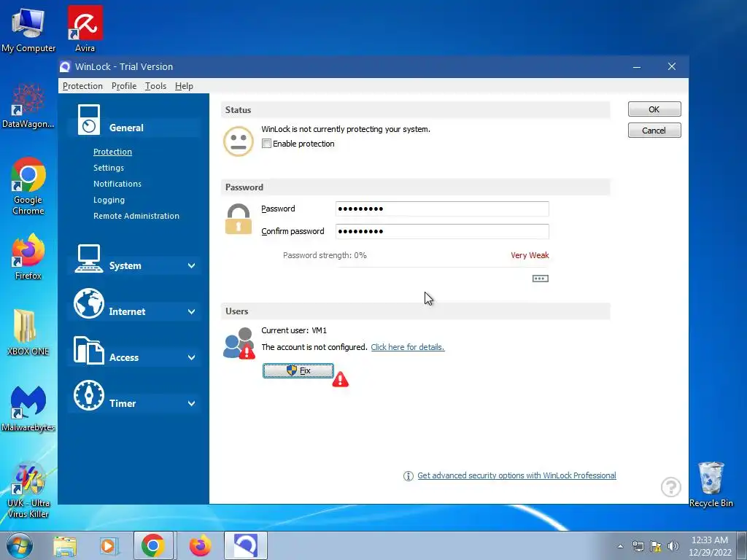Click the neutral face status icon
The width and height of the screenshot is (747, 560).
[239, 141]
